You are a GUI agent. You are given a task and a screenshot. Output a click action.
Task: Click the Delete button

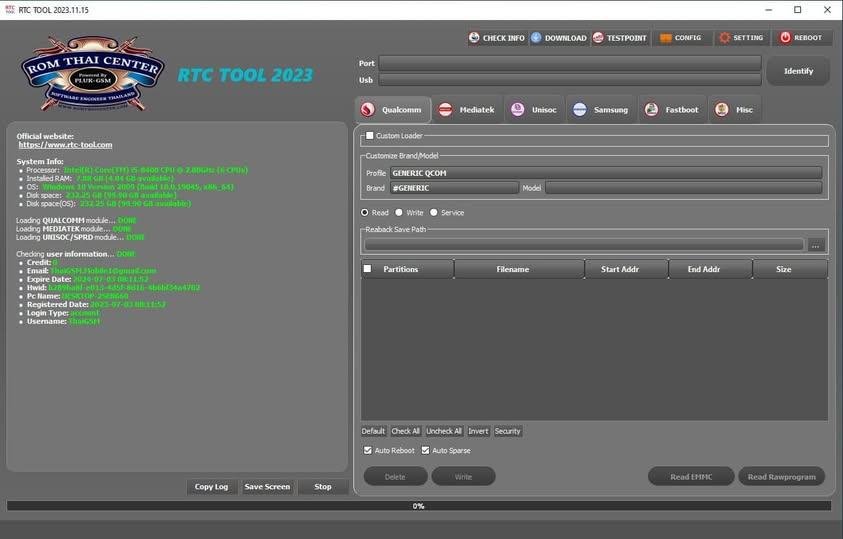[x=395, y=477]
